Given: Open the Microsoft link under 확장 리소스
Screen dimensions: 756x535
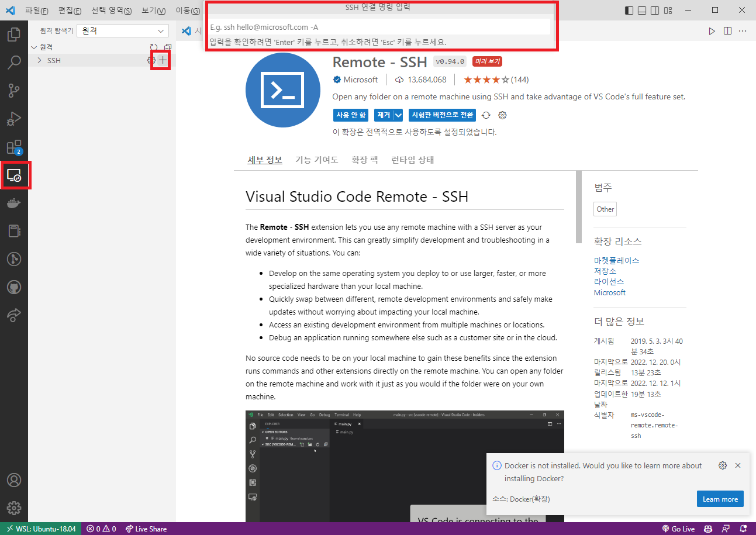Looking at the screenshot, I should (x=610, y=292).
